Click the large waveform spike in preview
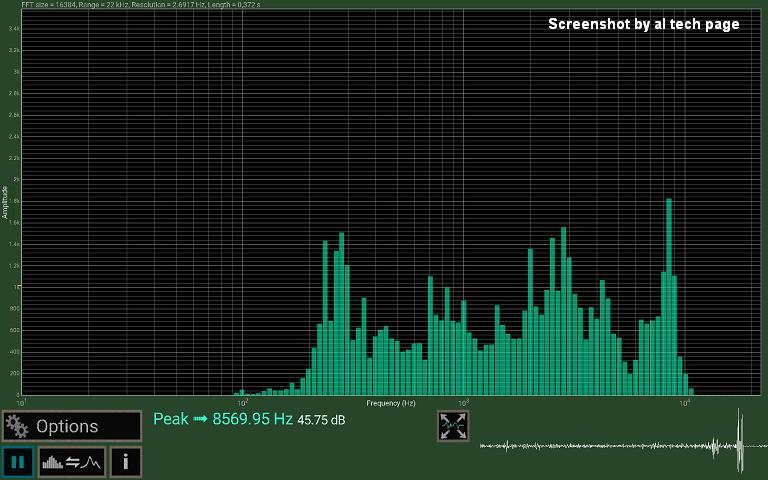 [741, 440]
